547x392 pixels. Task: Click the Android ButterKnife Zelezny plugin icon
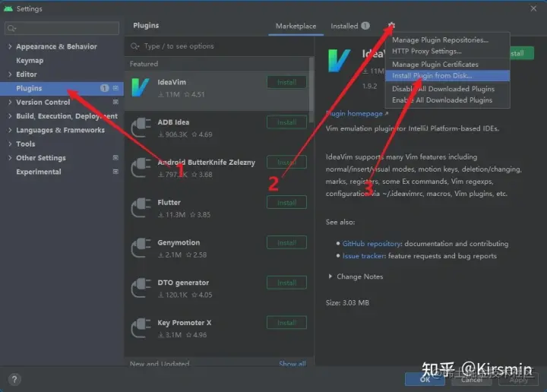[141, 168]
